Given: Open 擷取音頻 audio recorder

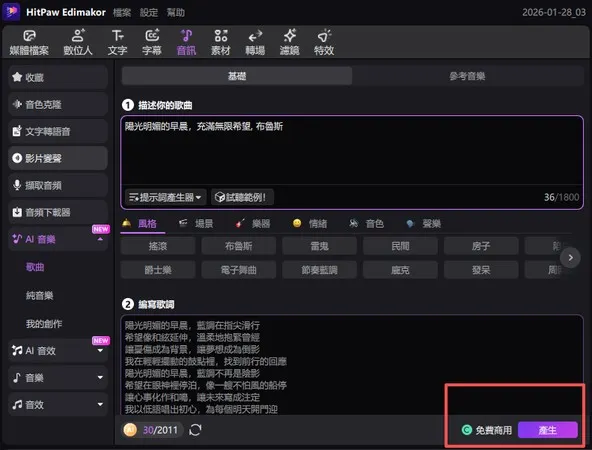Looking at the screenshot, I should point(58,185).
